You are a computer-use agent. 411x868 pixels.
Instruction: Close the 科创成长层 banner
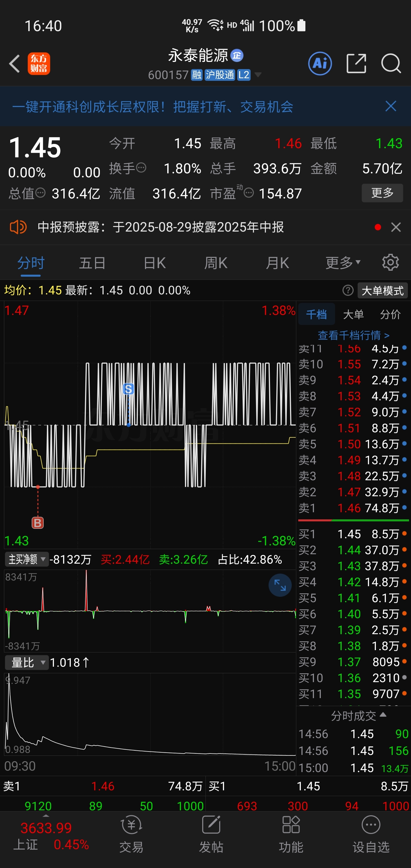pyautogui.click(x=390, y=107)
